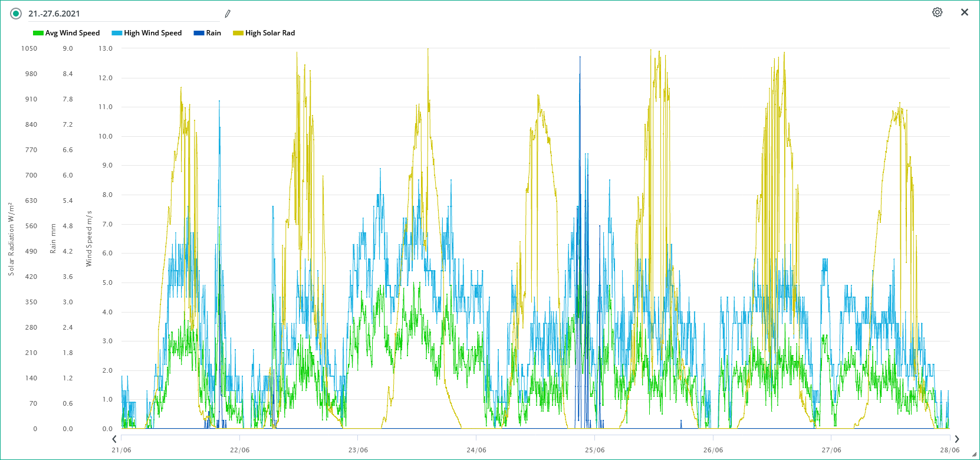Click the pencil edit title icon
This screenshot has width=980, height=460.
click(x=228, y=14)
